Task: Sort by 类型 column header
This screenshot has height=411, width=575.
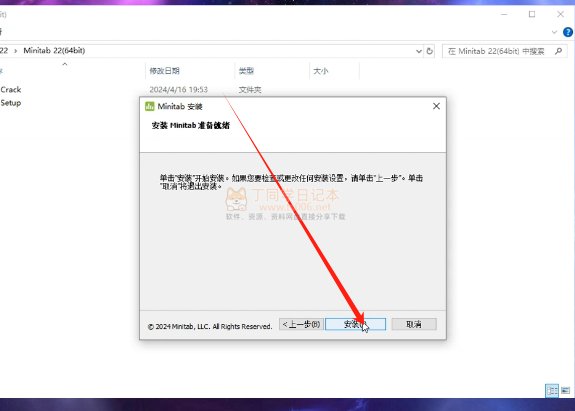Action: tap(246, 71)
